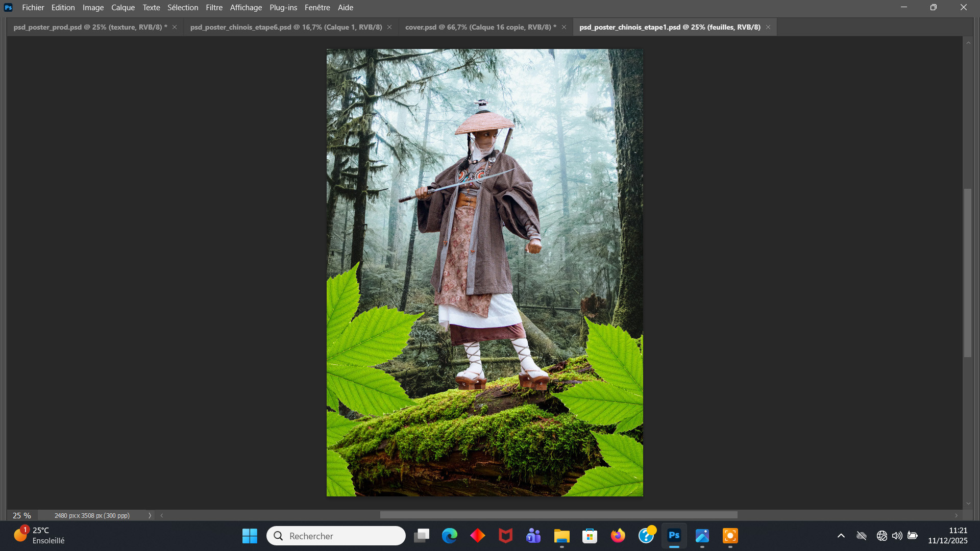This screenshot has width=980, height=551.
Task: Click the 25 % zoom level field
Action: pos(22,516)
